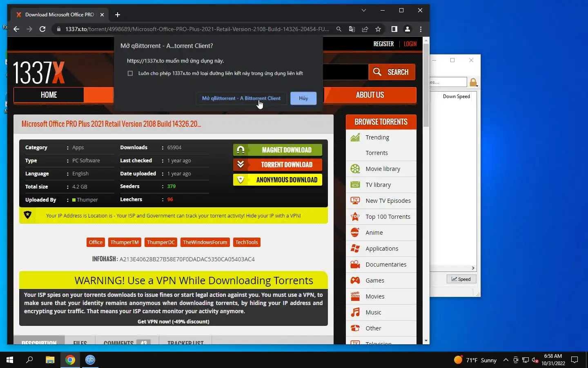Open the Music category

point(381,312)
